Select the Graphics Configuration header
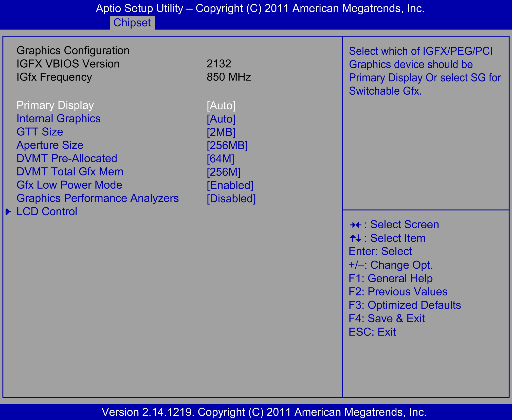This screenshot has height=420, width=512. coord(73,50)
